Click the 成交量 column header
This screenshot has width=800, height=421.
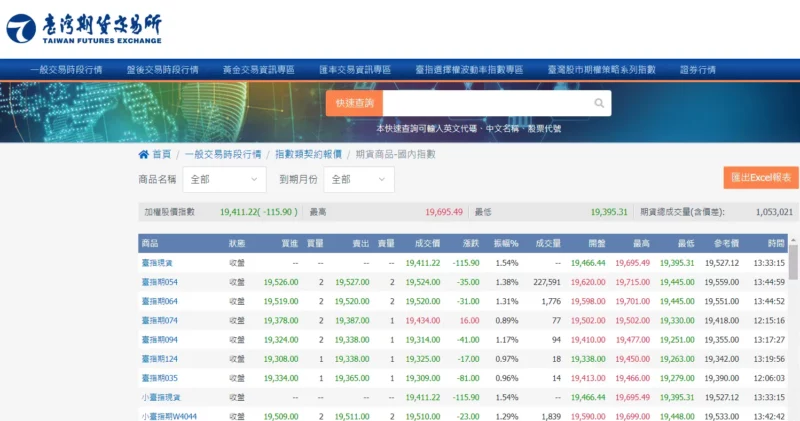point(548,243)
